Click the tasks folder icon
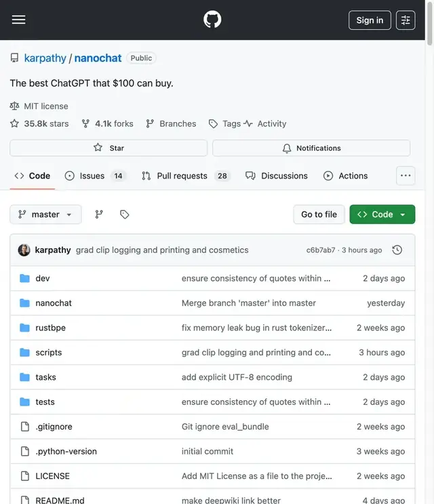The height and width of the screenshot is (504, 434). point(24,377)
